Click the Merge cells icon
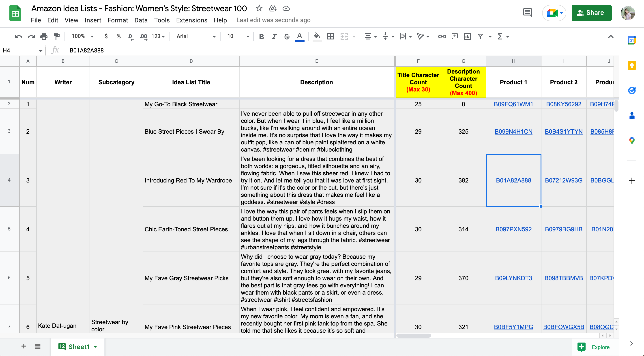Viewport: 644px width, 356px height. pos(344,37)
